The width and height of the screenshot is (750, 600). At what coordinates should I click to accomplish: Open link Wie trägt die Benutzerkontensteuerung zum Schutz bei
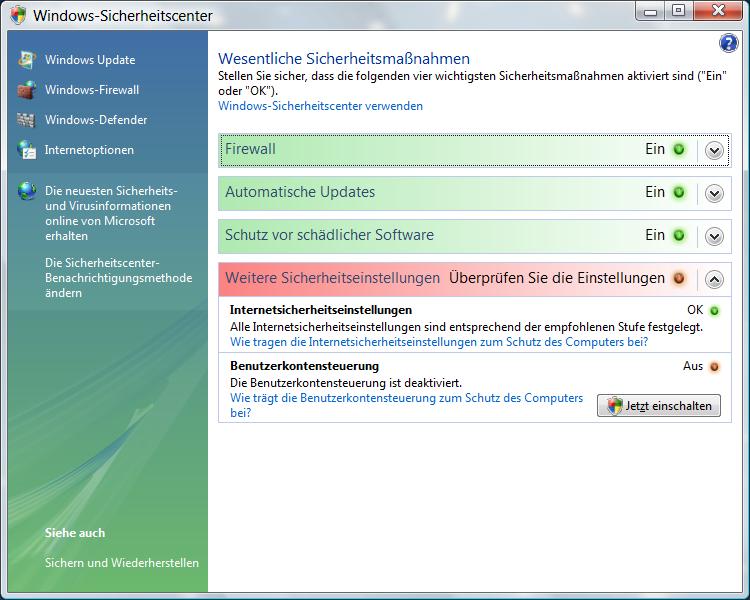click(x=407, y=405)
